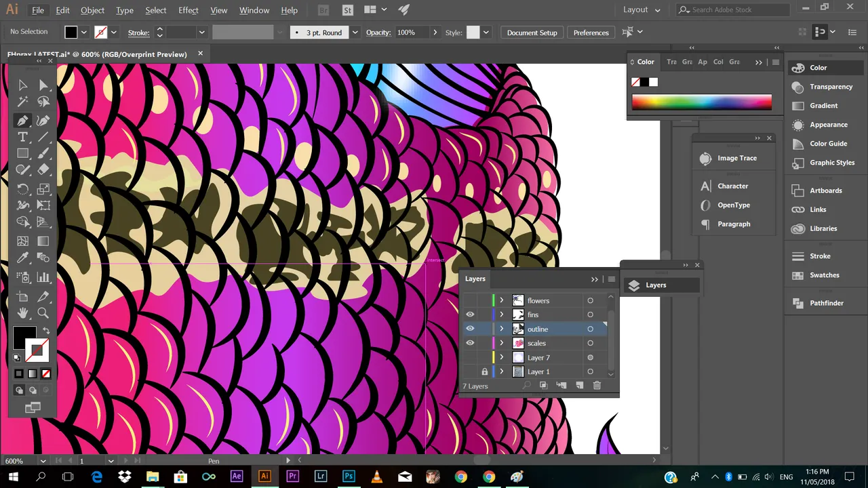Select the Eyedropper tool
868x488 pixels.
click(22, 258)
